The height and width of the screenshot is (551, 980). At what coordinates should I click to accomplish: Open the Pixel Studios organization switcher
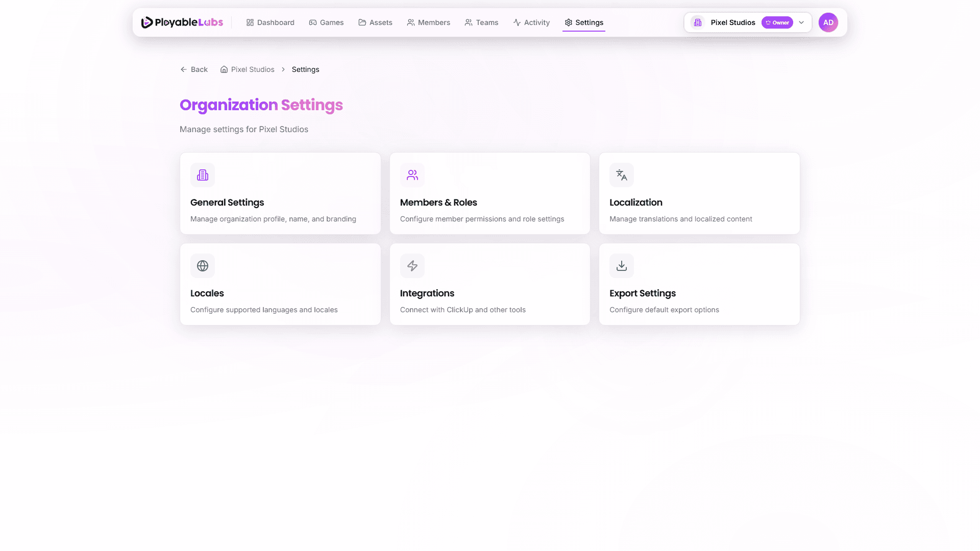[733, 22]
